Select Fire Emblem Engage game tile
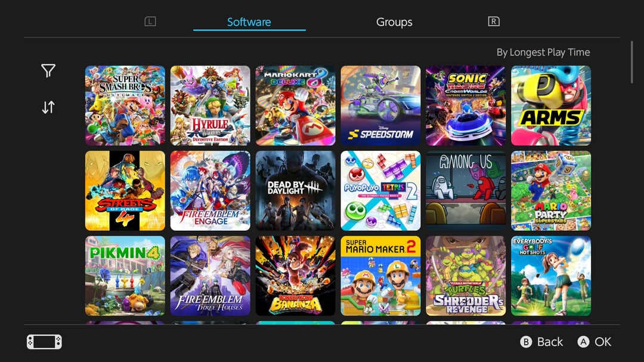Screen dimensions: 644x362 (210, 191)
